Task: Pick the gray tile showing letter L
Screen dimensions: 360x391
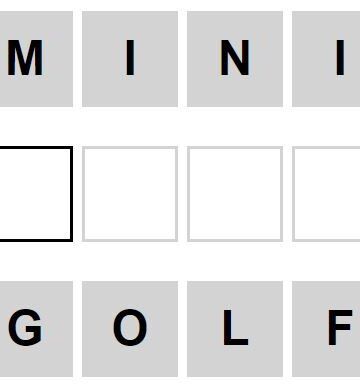Action: pyautogui.click(x=235, y=329)
